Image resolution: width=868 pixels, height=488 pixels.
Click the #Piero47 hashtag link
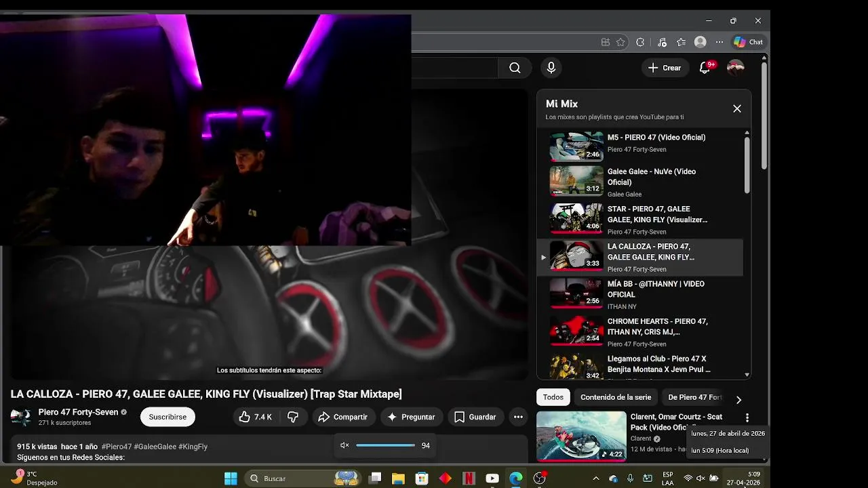coord(117,447)
